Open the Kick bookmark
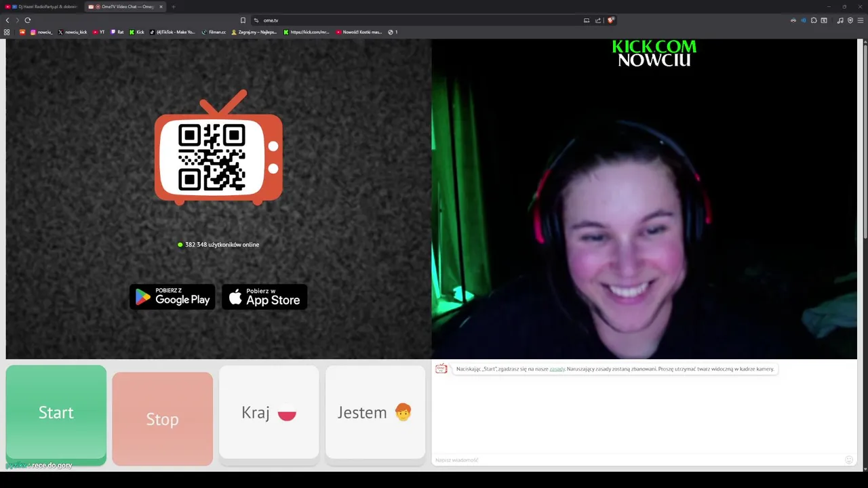Screen dimensions: 868x488 tap(137, 32)
